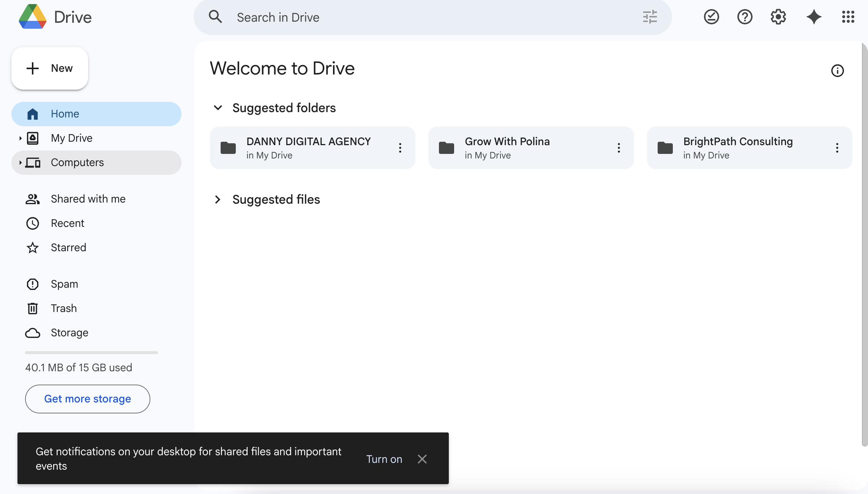Click the vertical scrollbar on the right

865,244
